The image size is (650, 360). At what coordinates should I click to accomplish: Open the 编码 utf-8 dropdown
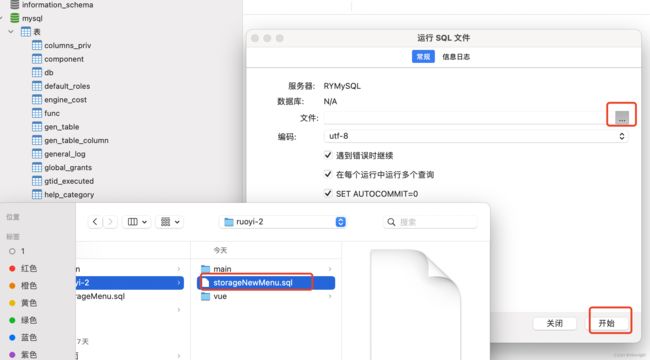coord(476,136)
